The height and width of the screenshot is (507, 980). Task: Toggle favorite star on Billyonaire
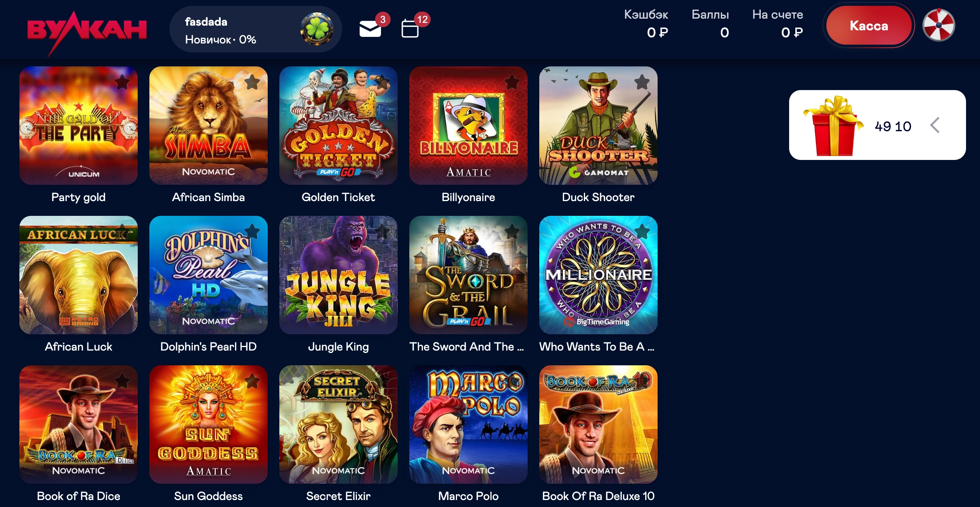click(512, 82)
